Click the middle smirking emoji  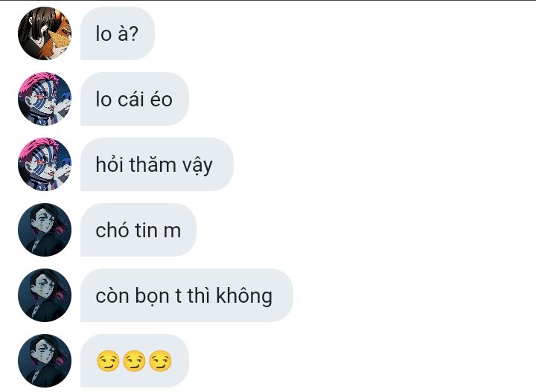tap(134, 361)
